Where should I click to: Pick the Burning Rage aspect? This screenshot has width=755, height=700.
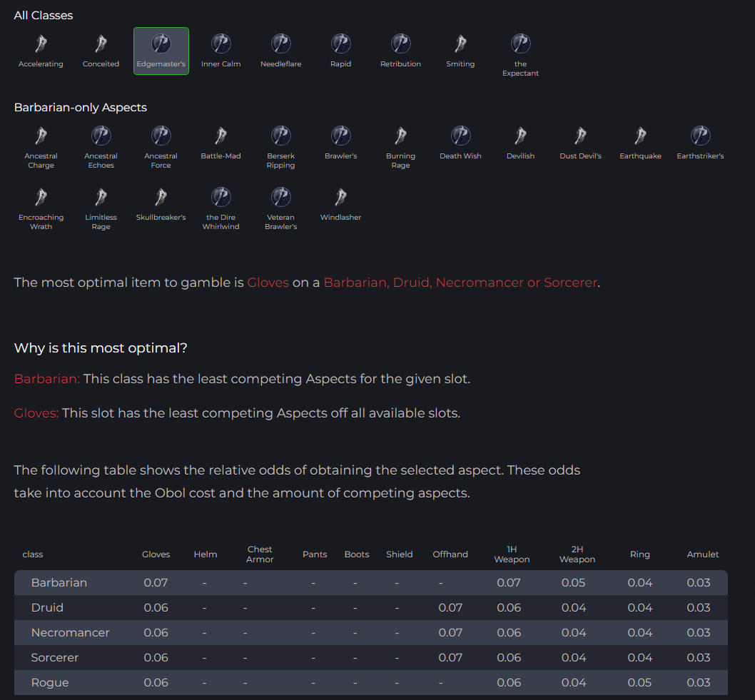400,136
